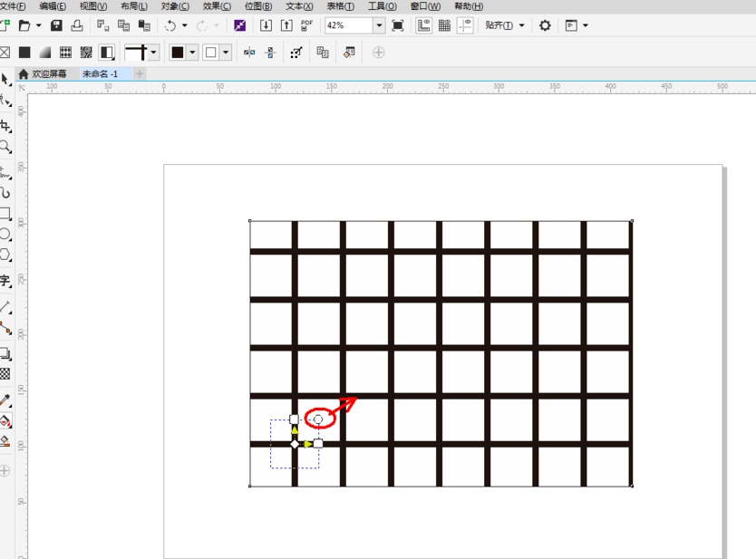Click the full-screen preview icon
Viewport: 756px width, 559px height.
coord(398,25)
